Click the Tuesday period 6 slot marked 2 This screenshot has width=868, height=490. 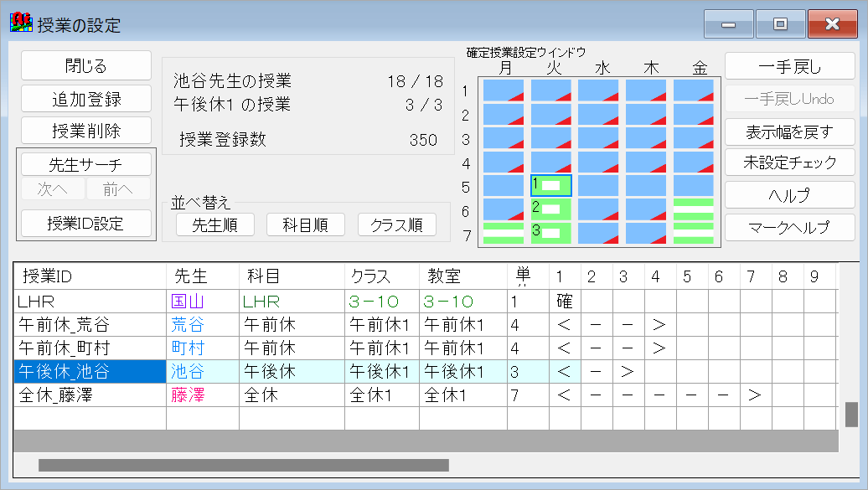coord(551,208)
